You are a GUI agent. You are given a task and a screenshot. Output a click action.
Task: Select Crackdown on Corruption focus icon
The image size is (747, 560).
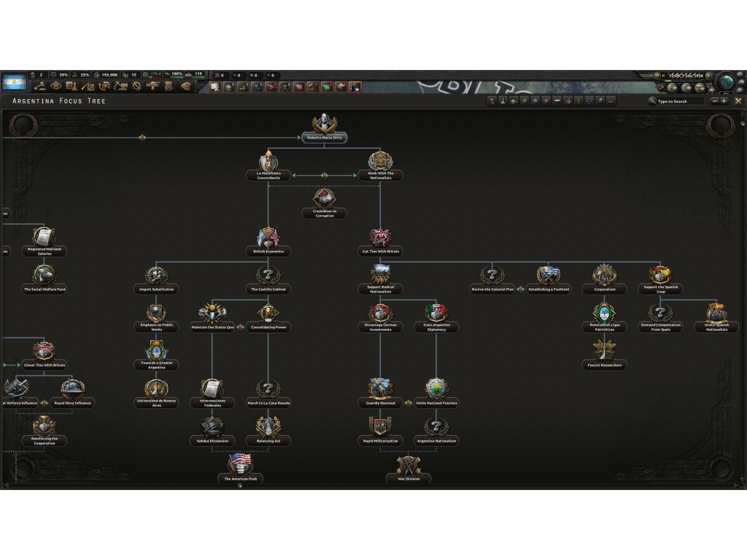point(325,198)
